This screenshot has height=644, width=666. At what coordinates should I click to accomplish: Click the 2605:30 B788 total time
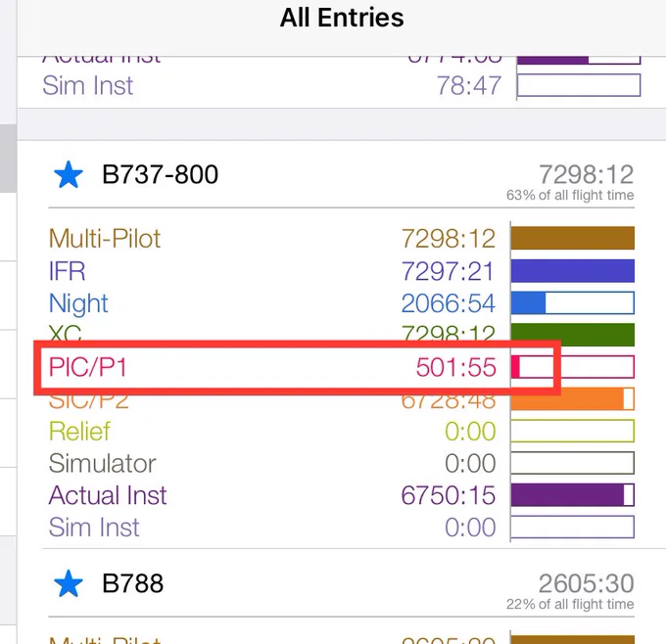(586, 583)
